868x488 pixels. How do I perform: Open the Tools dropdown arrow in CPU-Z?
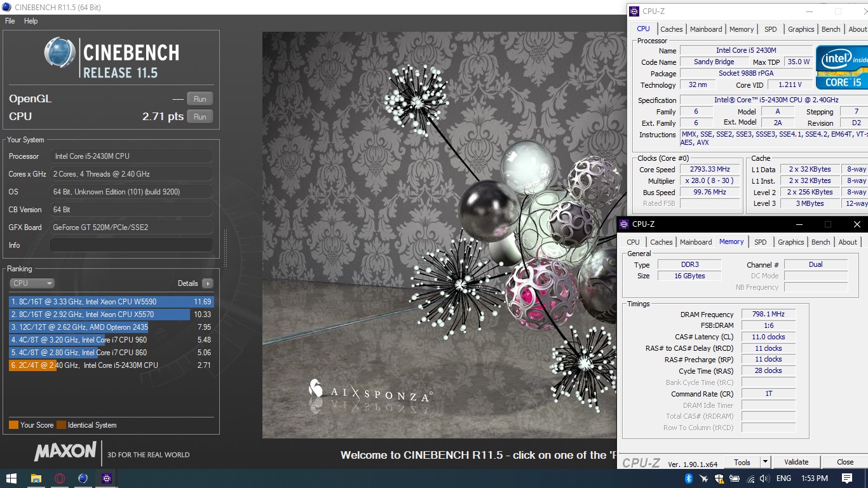765,462
